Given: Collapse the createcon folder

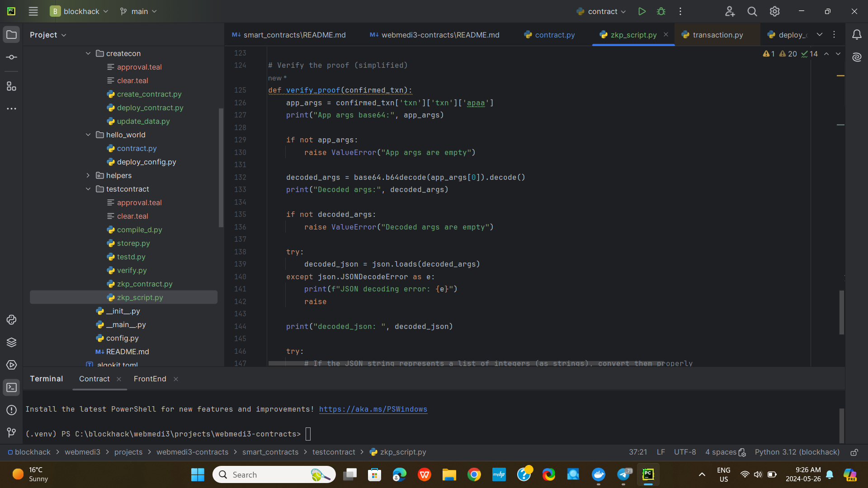Looking at the screenshot, I should coord(88,53).
